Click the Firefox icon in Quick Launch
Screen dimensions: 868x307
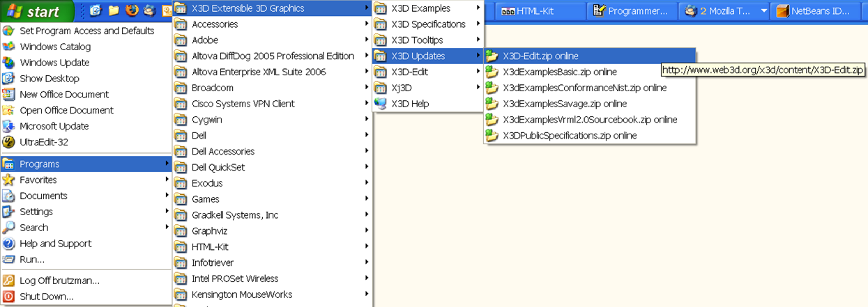pos(132,10)
